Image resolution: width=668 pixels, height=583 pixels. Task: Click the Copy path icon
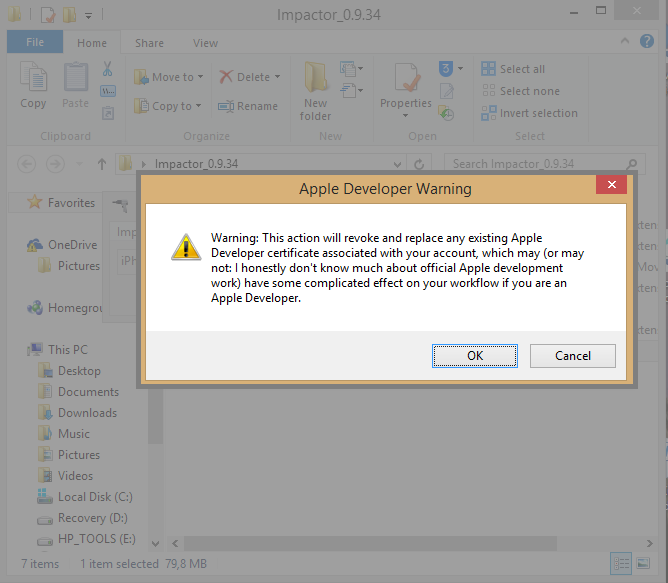[108, 91]
